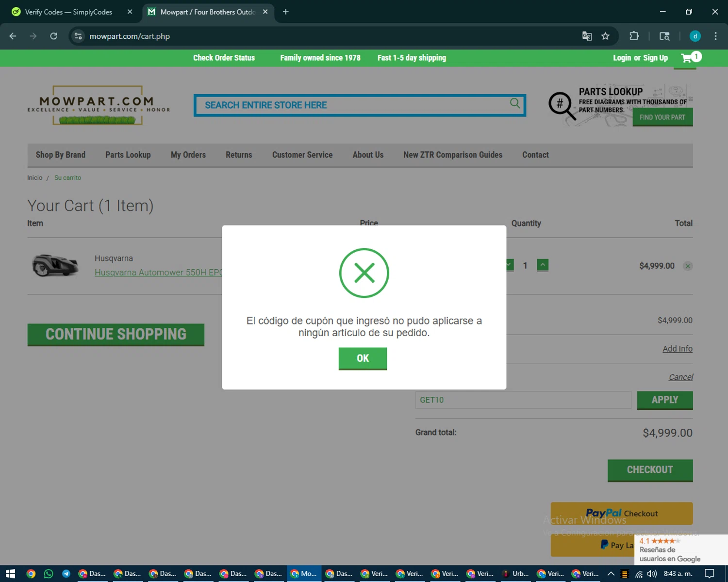This screenshot has height=582, width=728.
Task: Open the Chrome profile avatar
Action: click(695, 36)
